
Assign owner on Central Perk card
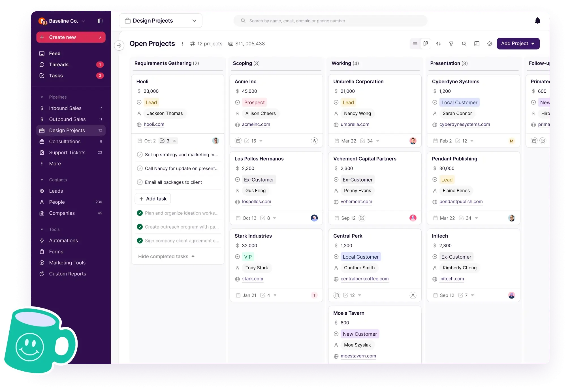pos(413,295)
